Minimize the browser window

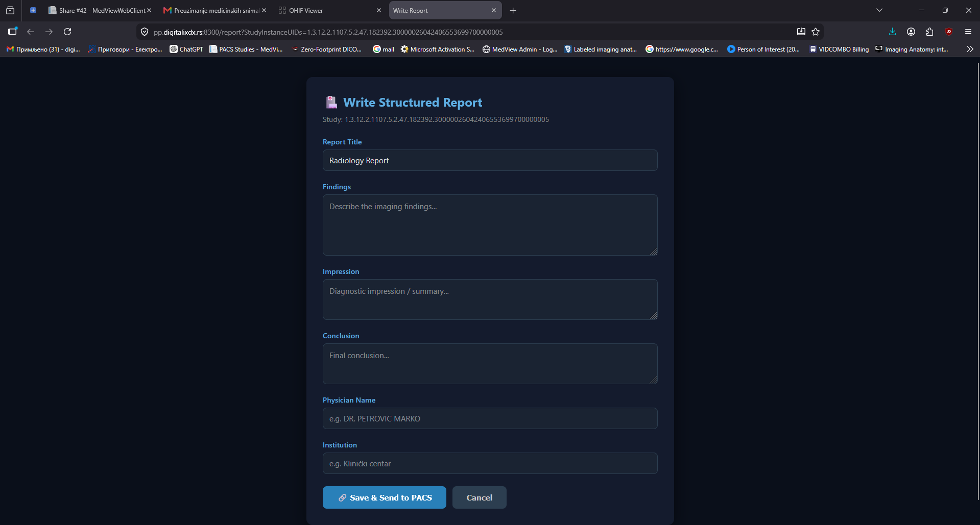point(922,10)
